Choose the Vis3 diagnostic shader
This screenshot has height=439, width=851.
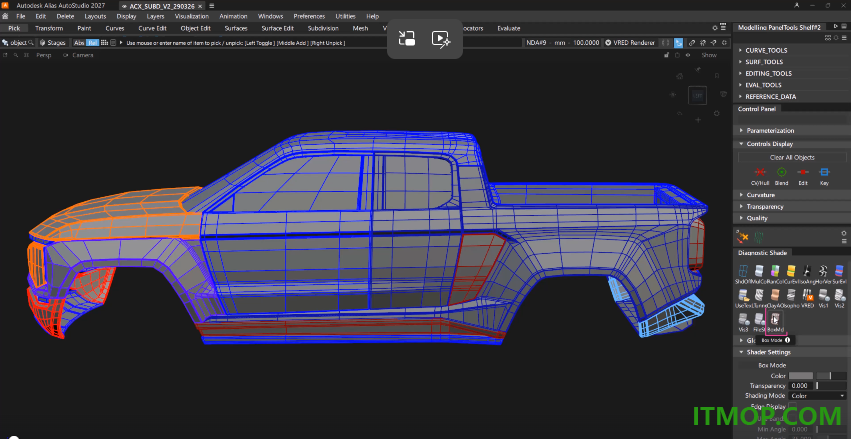(744, 319)
